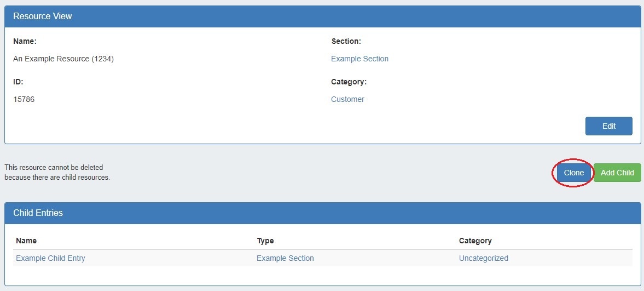Click the Name column header in Child Entries
This screenshot has height=291, width=644.
coord(26,241)
